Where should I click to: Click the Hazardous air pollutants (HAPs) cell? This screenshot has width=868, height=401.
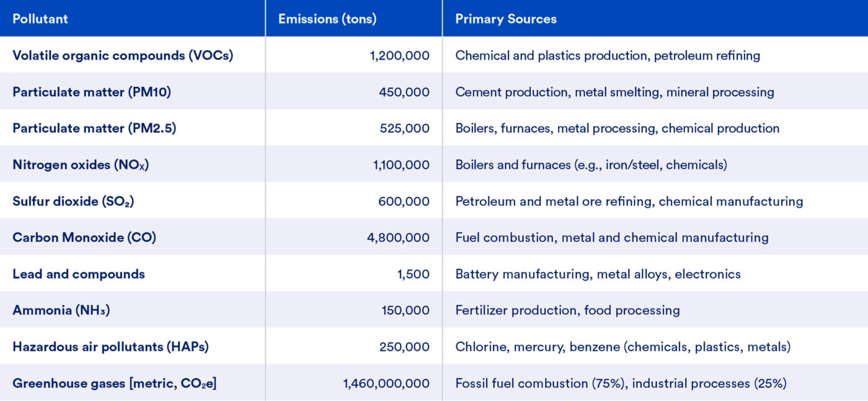click(110, 347)
